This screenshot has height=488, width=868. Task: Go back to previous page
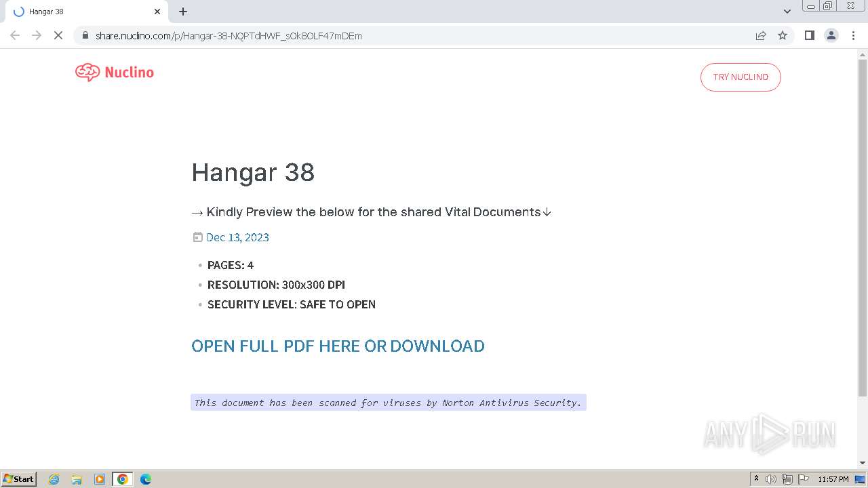[15, 35]
